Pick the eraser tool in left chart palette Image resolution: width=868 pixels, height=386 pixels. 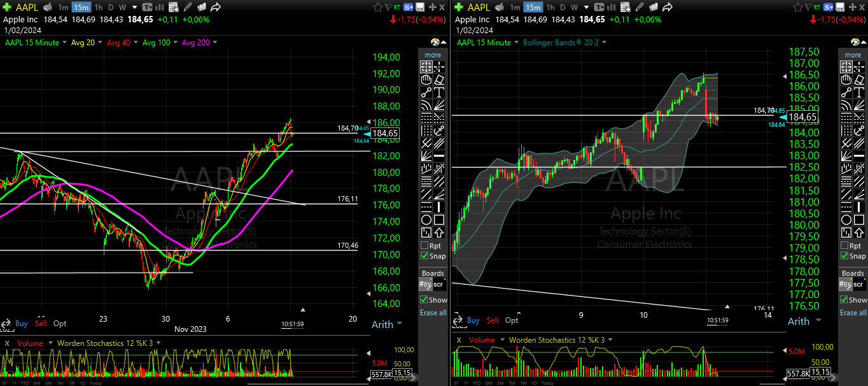coord(439,80)
